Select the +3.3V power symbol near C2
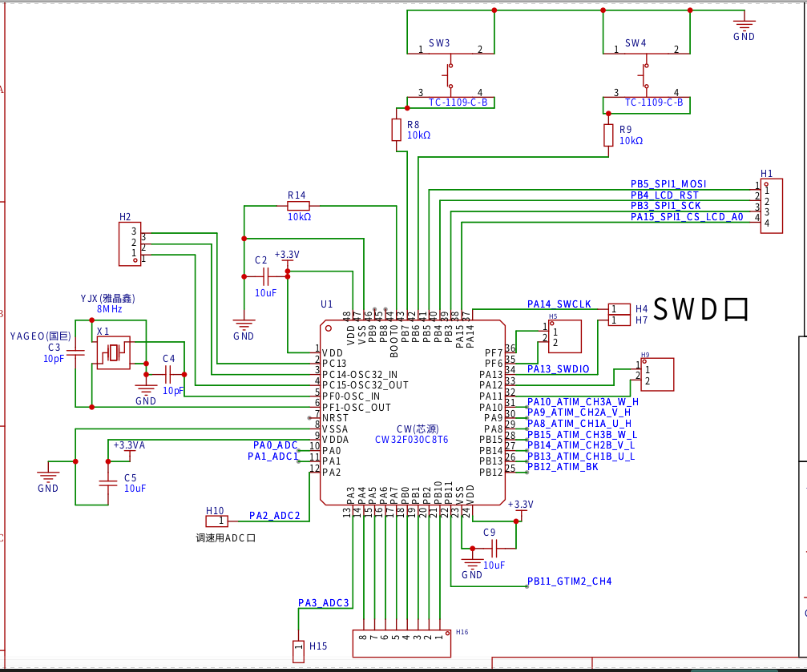The width and height of the screenshot is (807, 672). [x=287, y=258]
